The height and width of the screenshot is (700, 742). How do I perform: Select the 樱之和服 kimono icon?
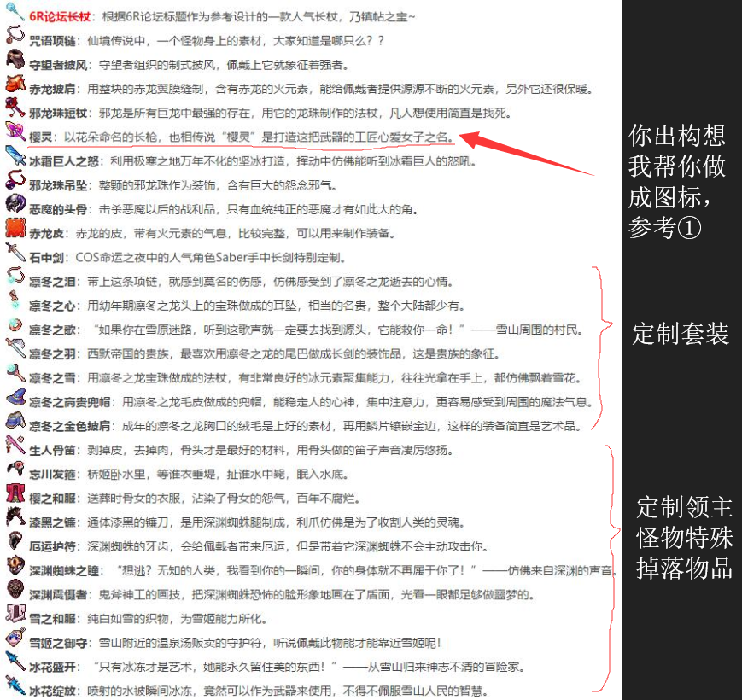pos(15,493)
